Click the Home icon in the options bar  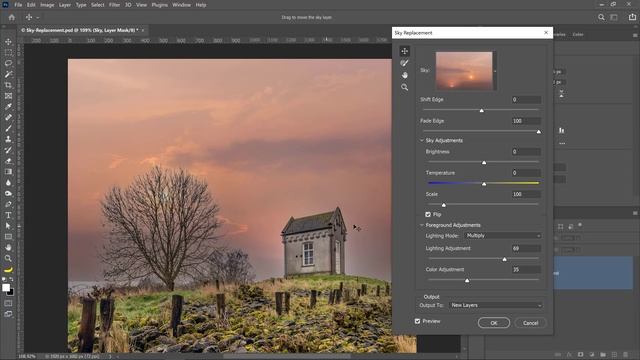(12, 18)
